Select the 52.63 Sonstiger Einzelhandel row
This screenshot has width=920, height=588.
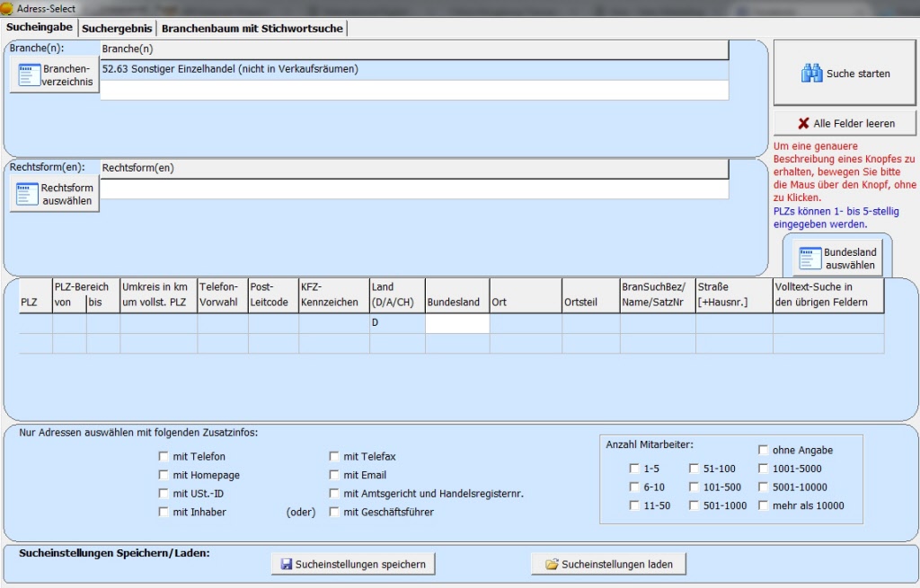tap(414, 69)
